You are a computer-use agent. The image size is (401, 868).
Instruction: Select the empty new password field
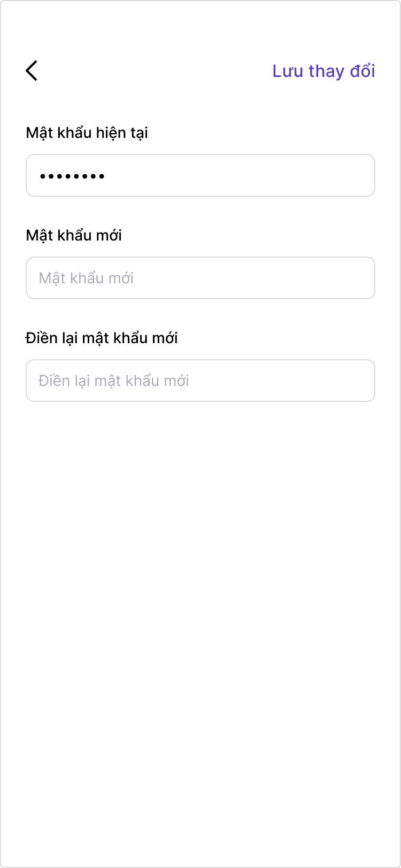[200, 277]
